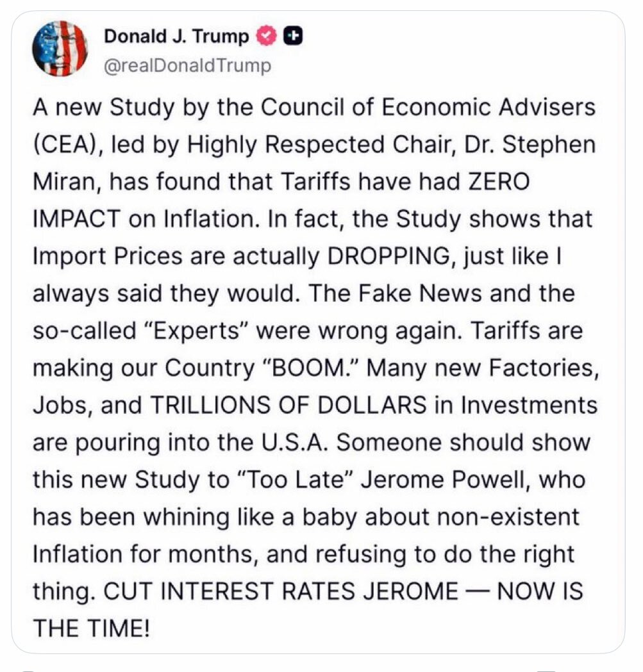Open Donald J. Trump's profile avatar
Screen dimensions: 643x672
[x=60, y=49]
